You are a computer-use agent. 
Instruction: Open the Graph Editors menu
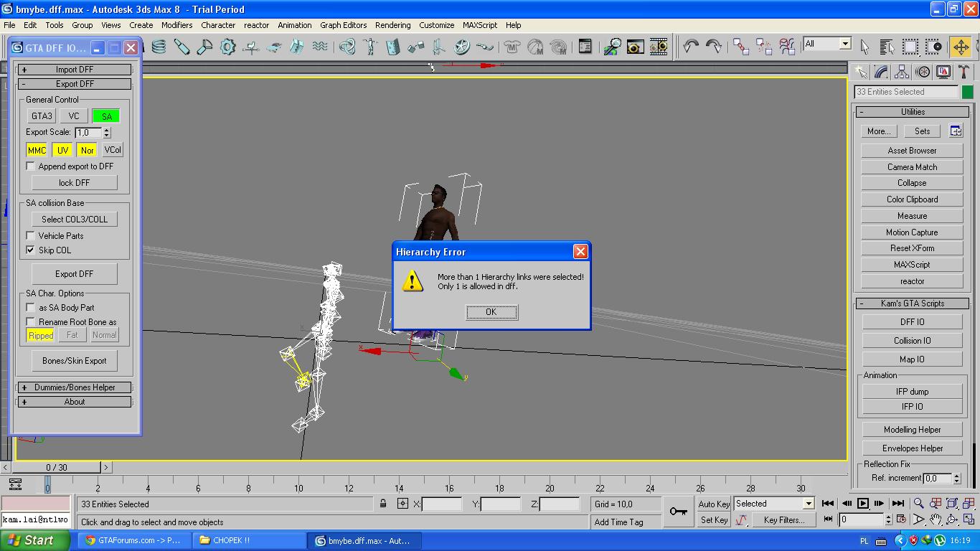(343, 25)
